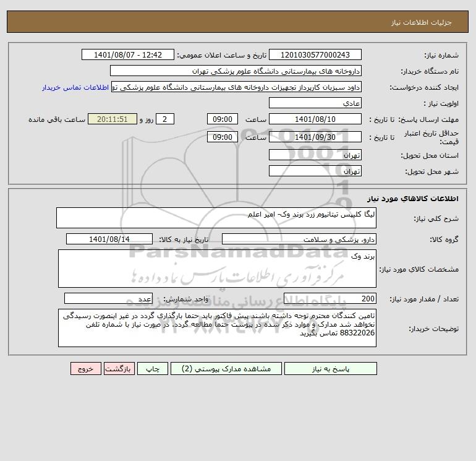This screenshot has width=476, height=461.
Task: Click the need date field 1401/08/14
Action: pos(109,239)
